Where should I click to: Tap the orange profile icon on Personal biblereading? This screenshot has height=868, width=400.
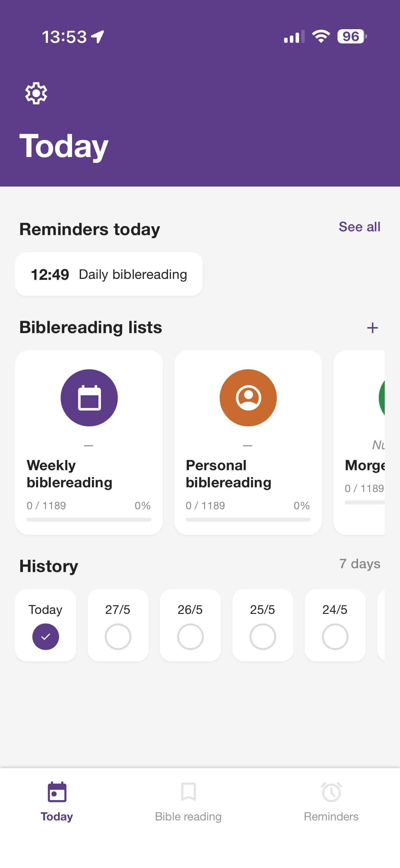pyautogui.click(x=248, y=398)
